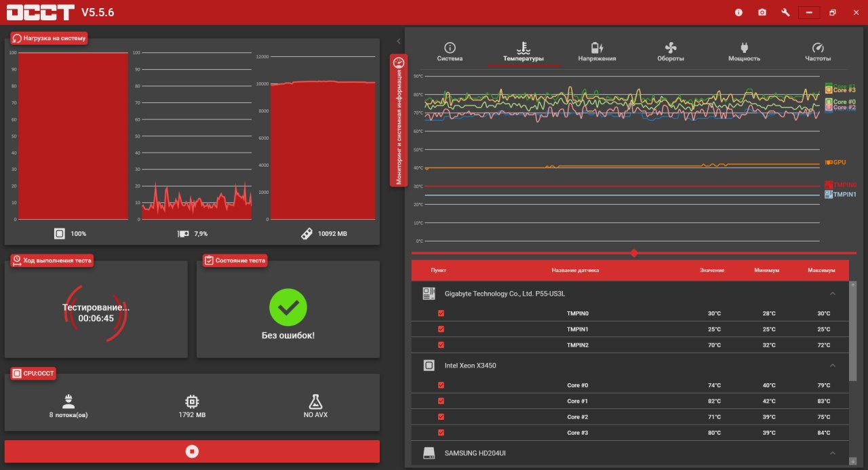Collapse monitoring panel with left chevron

pyautogui.click(x=399, y=41)
